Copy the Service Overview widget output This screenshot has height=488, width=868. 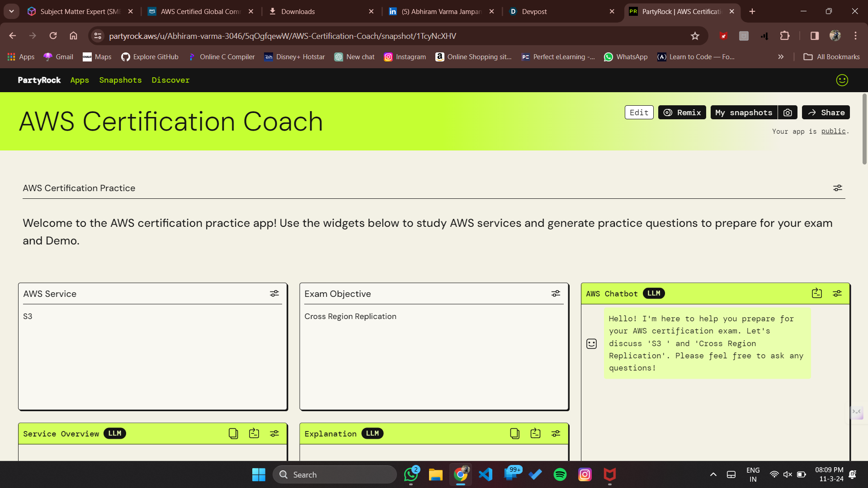pos(233,434)
